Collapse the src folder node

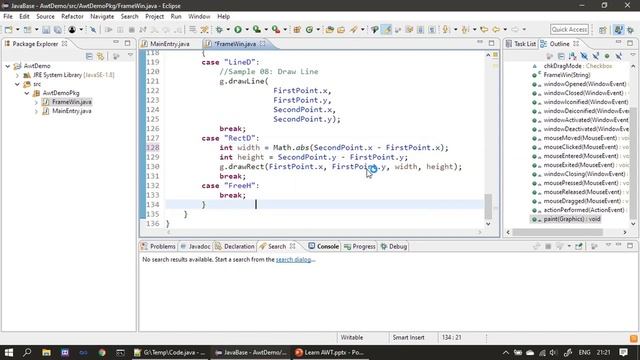18,84
